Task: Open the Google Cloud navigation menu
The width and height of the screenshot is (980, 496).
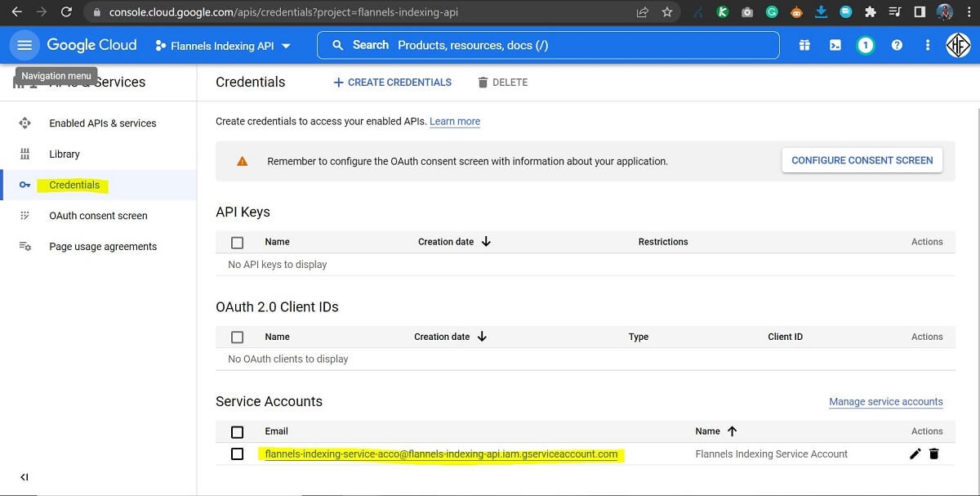Action: pyautogui.click(x=24, y=46)
